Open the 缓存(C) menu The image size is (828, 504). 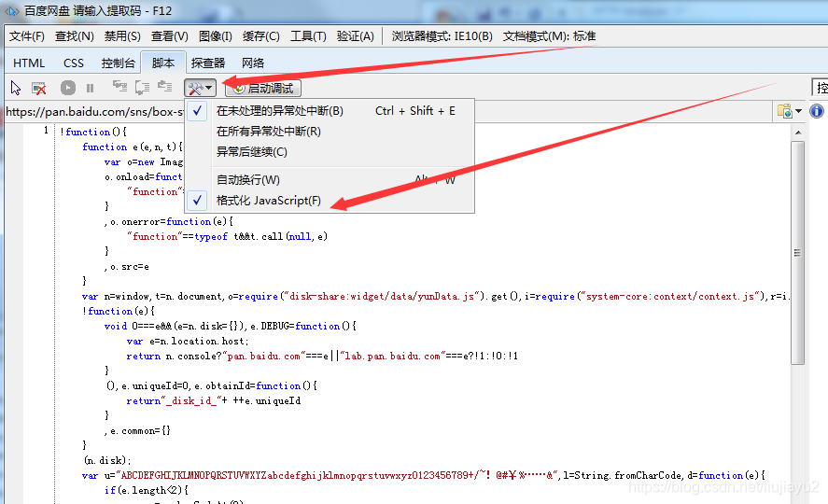tap(260, 36)
